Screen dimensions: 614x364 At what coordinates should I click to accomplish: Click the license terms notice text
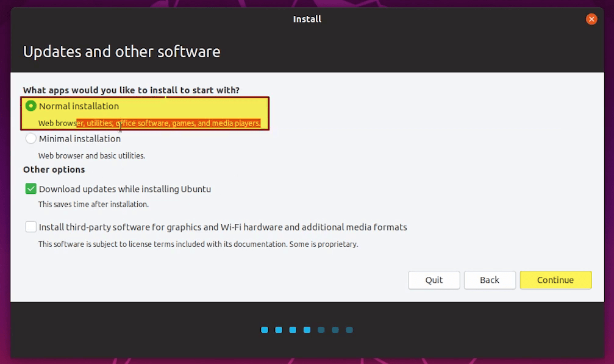tap(198, 244)
